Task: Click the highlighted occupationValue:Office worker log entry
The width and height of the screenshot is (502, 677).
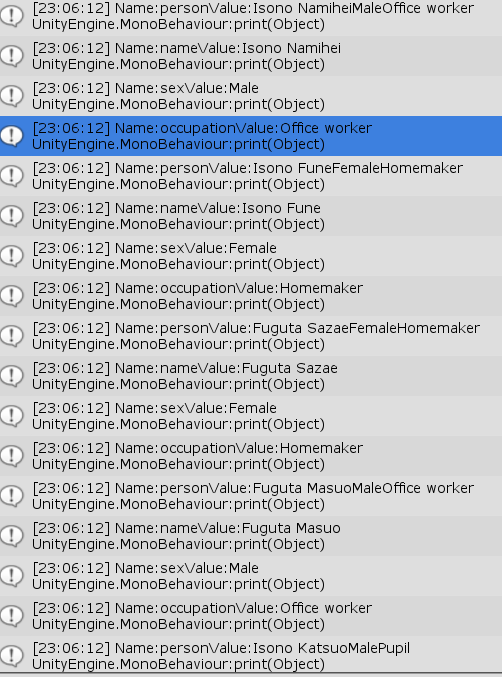Action: (251, 136)
